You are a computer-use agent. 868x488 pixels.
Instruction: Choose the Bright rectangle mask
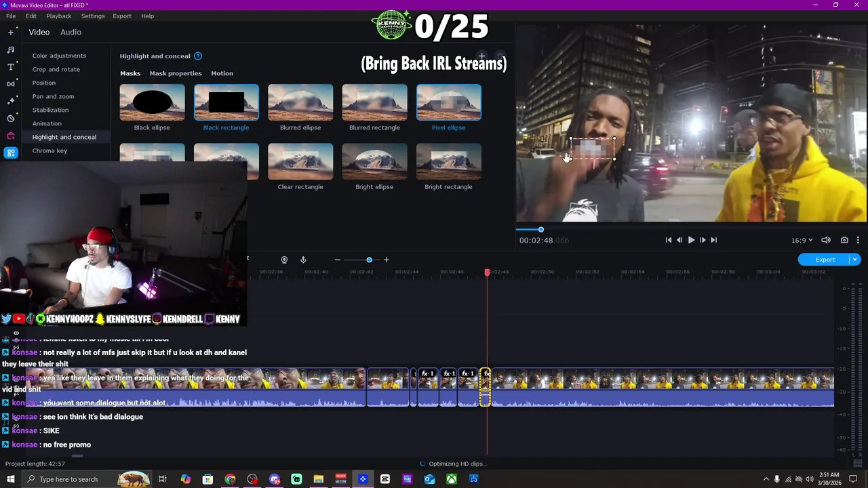coord(448,161)
